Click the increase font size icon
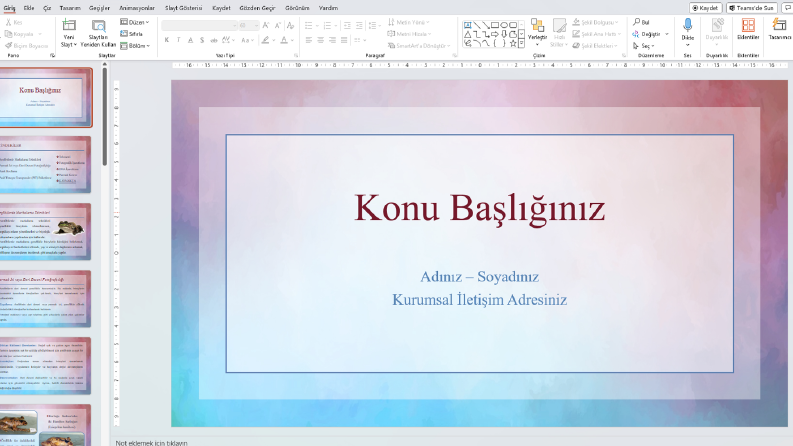The width and height of the screenshot is (793, 446). click(266, 25)
